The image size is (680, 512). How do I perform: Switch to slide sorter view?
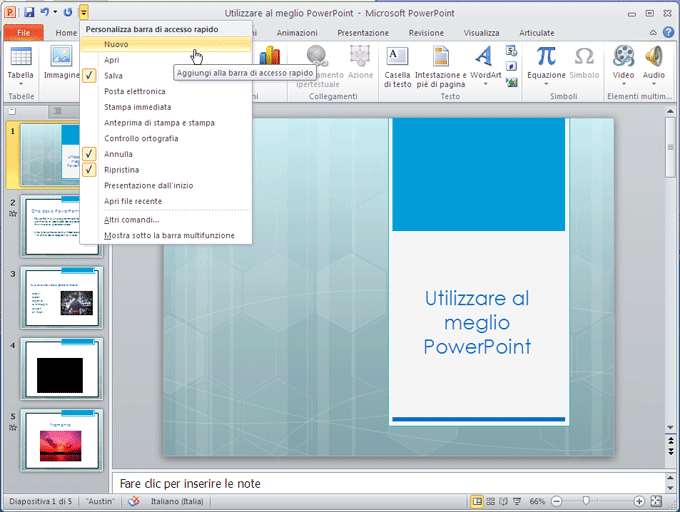pos(490,501)
